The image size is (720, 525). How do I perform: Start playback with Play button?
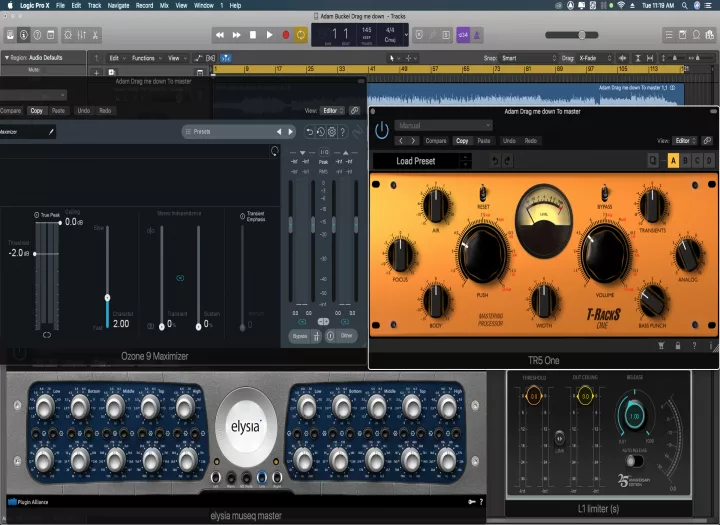point(270,35)
